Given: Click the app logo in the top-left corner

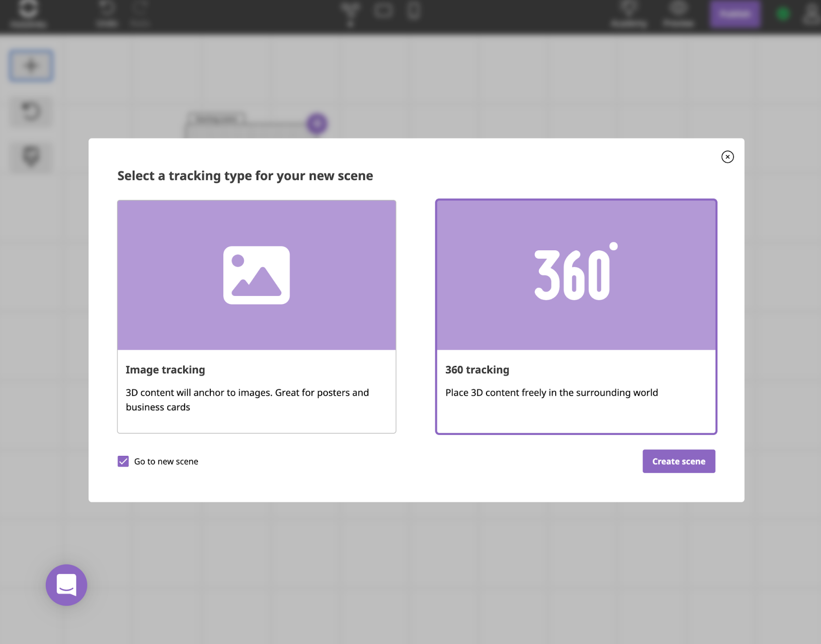Looking at the screenshot, I should point(28,9).
